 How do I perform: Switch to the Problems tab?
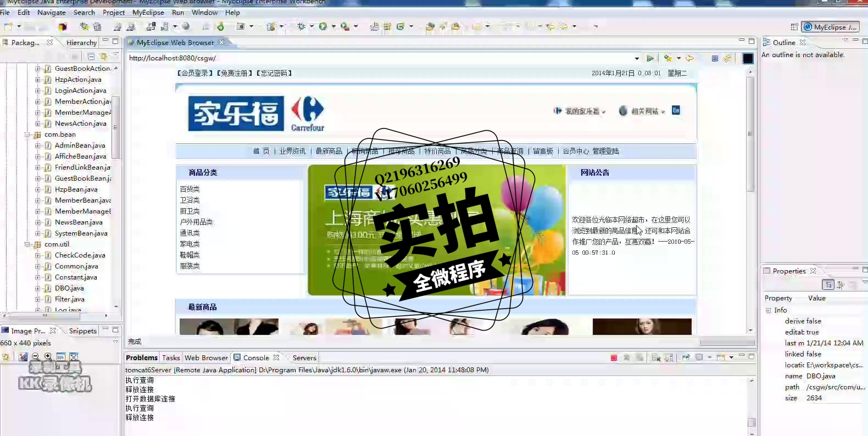(x=142, y=357)
